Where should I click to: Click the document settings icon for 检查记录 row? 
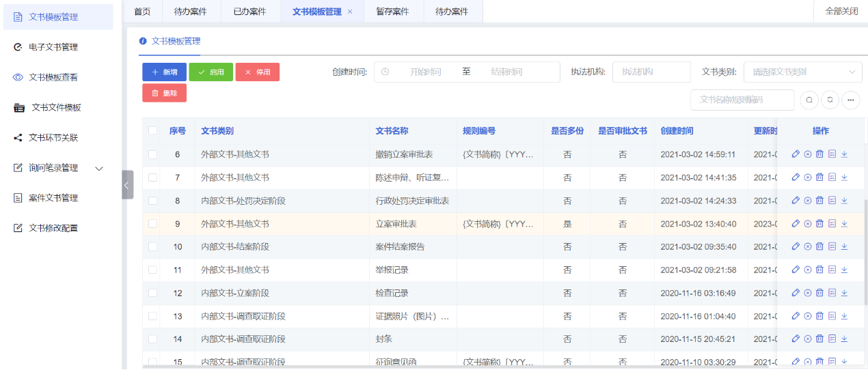(832, 294)
